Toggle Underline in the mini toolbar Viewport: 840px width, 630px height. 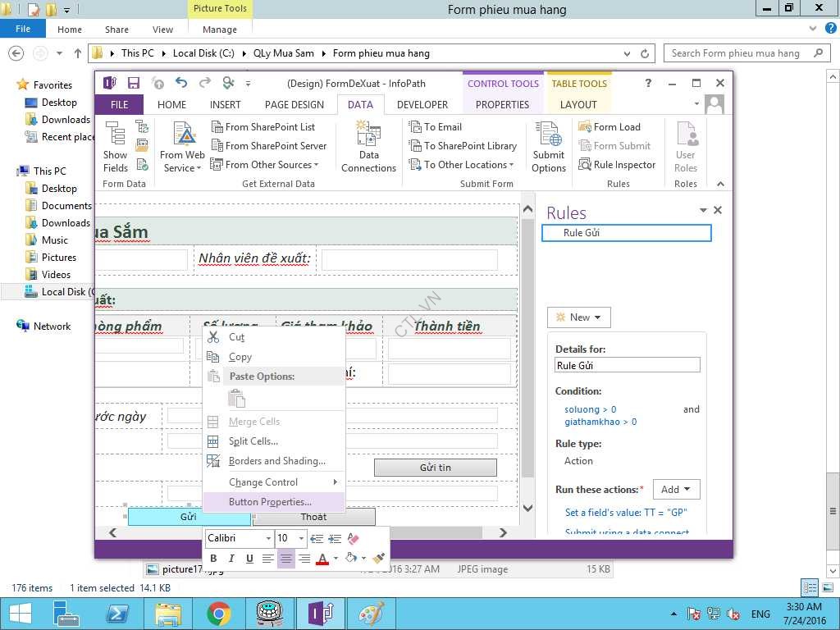tap(249, 559)
